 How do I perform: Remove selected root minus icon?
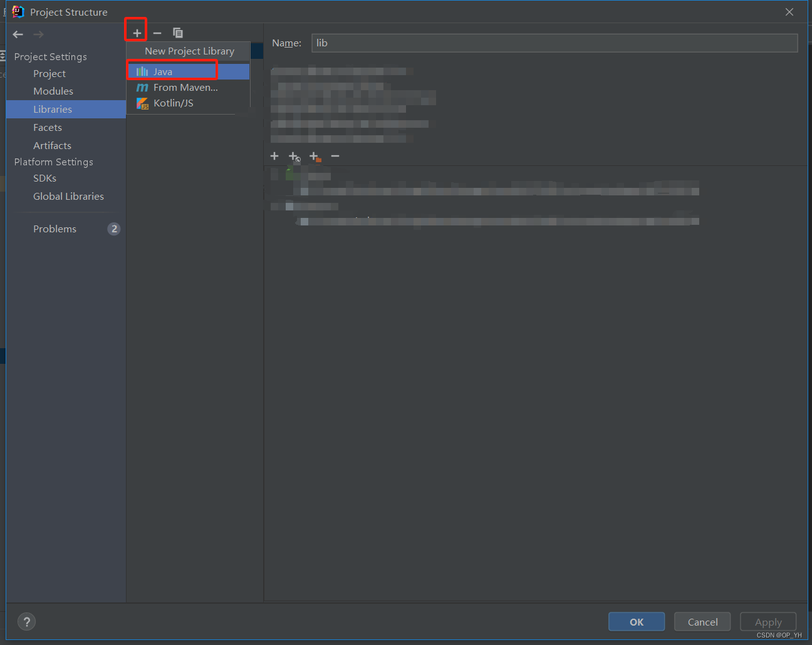(x=335, y=156)
